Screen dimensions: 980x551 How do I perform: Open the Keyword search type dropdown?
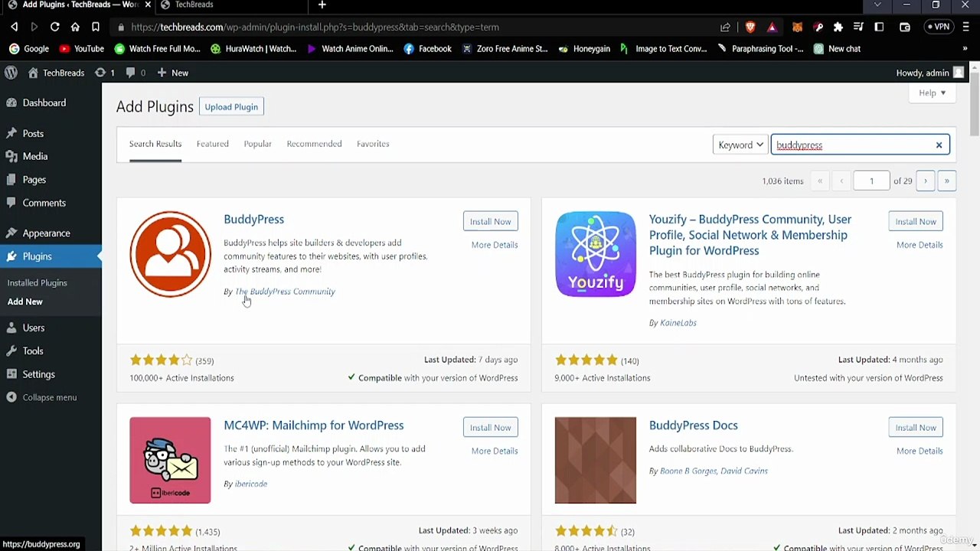tap(740, 145)
